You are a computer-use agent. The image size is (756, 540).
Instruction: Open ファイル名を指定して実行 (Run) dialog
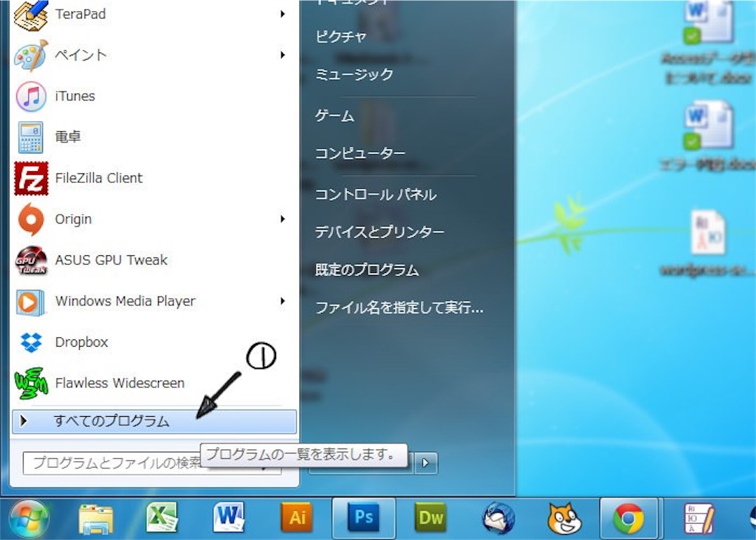pyautogui.click(x=399, y=308)
